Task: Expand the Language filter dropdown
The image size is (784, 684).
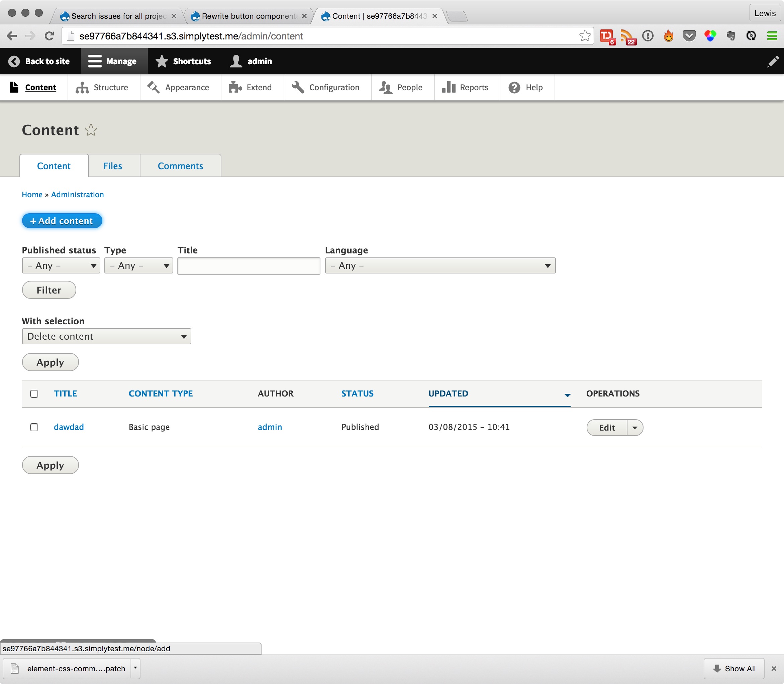Action: tap(440, 266)
